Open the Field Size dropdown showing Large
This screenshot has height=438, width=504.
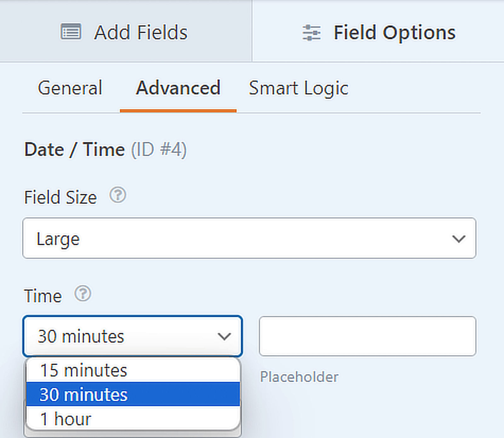tap(249, 238)
